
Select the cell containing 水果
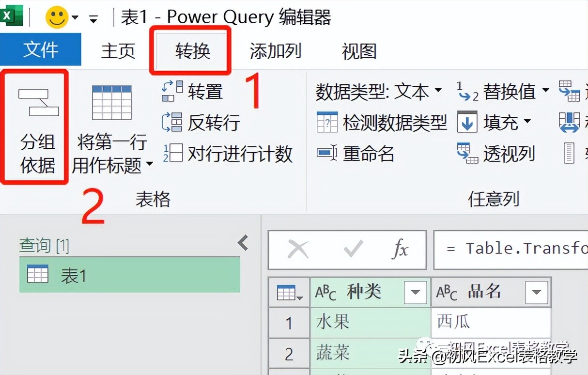[x=371, y=322]
